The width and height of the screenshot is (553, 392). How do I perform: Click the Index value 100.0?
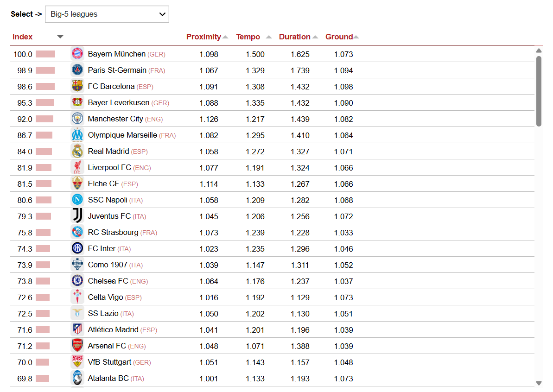coord(23,54)
